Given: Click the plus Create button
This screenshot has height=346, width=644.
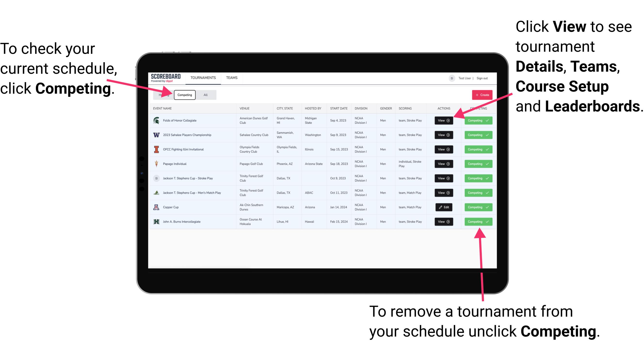Looking at the screenshot, I should pyautogui.click(x=482, y=95).
